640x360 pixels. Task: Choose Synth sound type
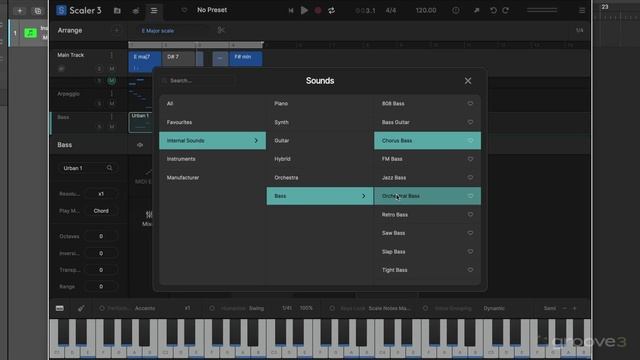(x=320, y=122)
